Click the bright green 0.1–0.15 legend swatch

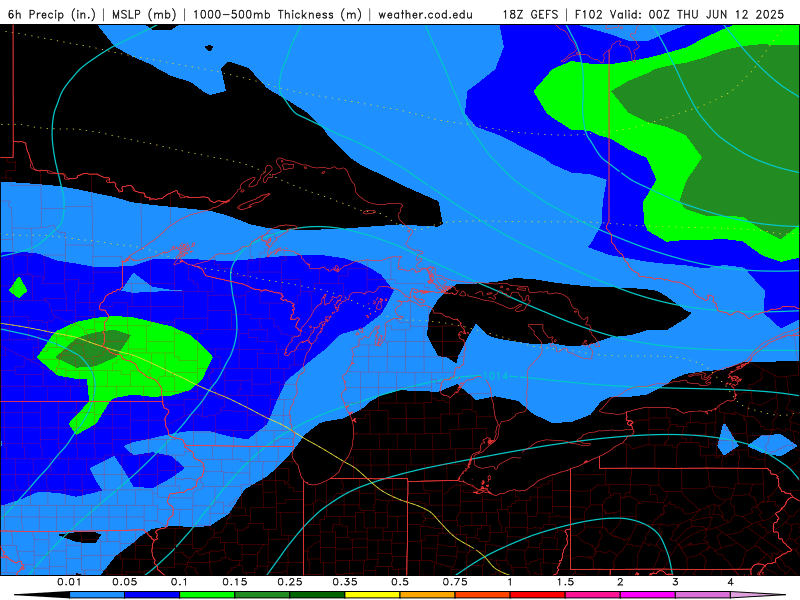pyautogui.click(x=207, y=595)
